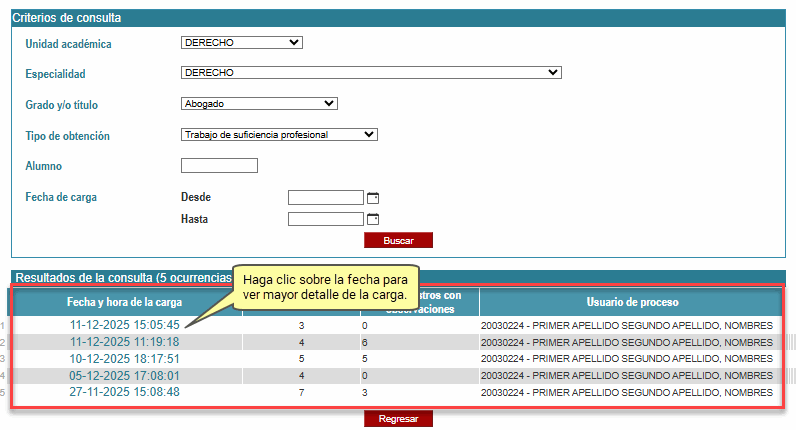796x430 pixels.
Task: Click the yellow tooltip about load details
Action: 325,287
